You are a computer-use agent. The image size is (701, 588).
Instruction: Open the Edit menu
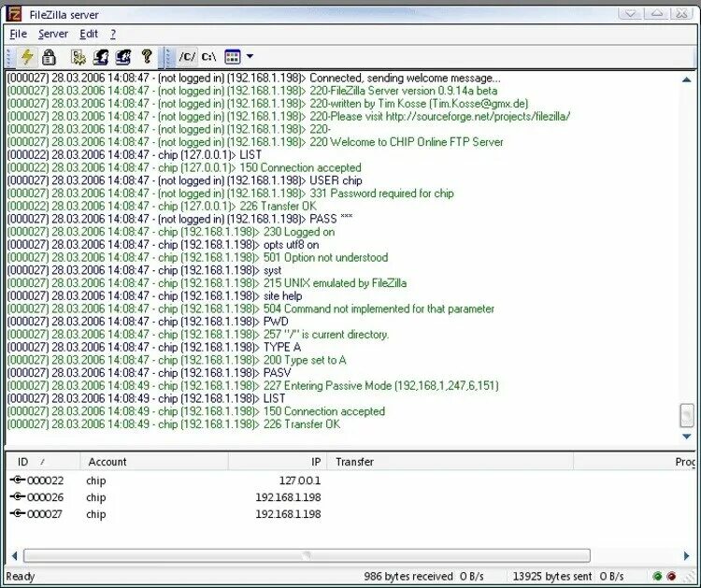(x=89, y=34)
